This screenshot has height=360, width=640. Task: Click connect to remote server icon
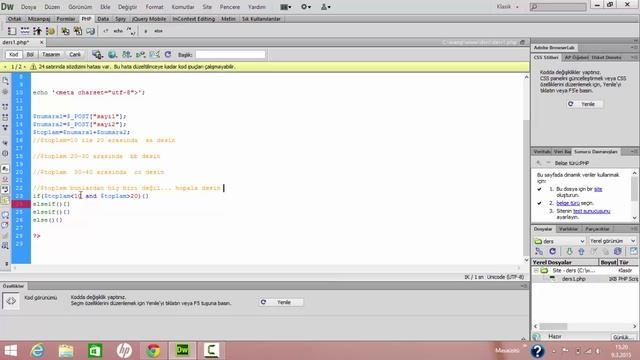pos(539,251)
